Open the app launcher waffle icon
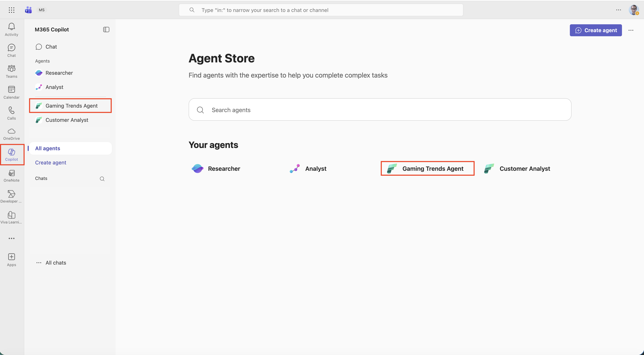Viewport: 644px width, 355px height. coord(12,10)
